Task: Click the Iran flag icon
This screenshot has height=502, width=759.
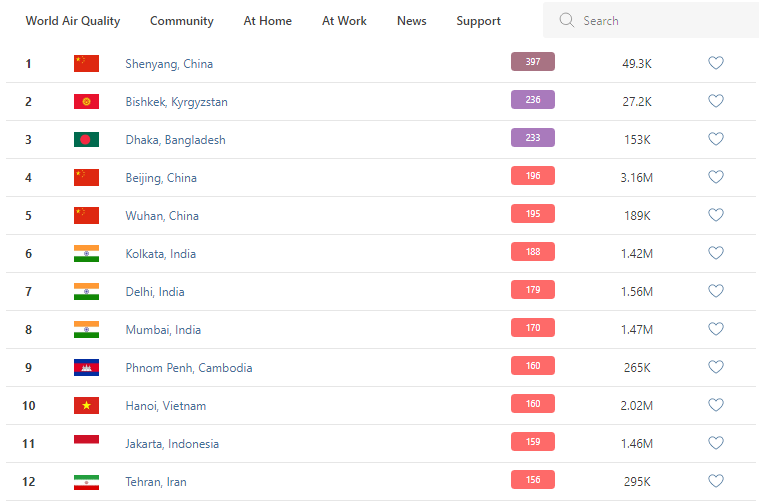Action: point(87,482)
